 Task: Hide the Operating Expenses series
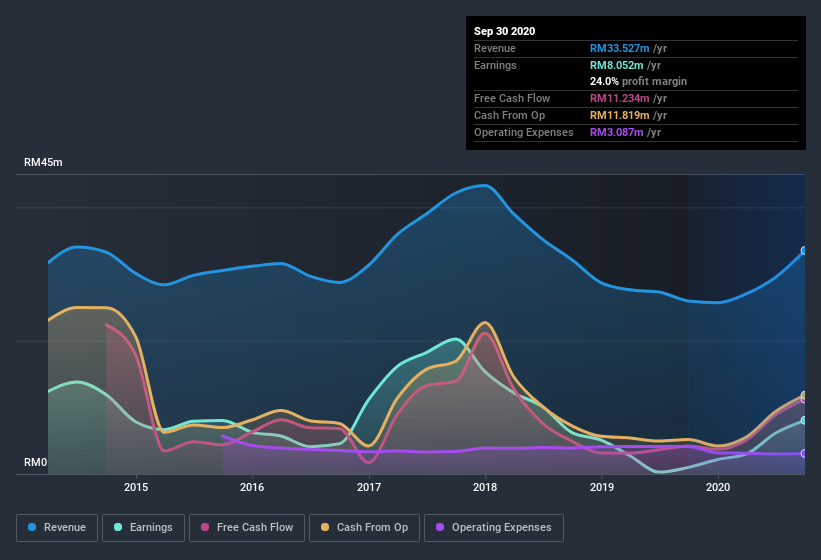[x=494, y=528]
